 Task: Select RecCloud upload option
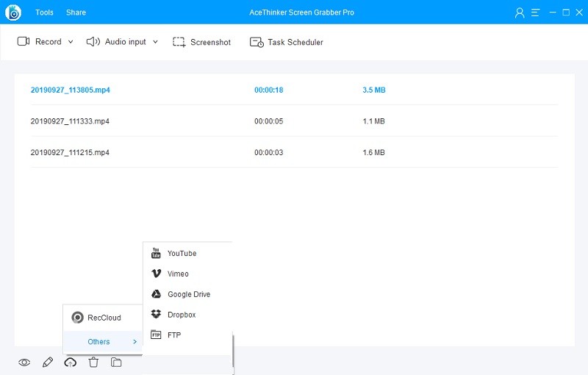[104, 318]
